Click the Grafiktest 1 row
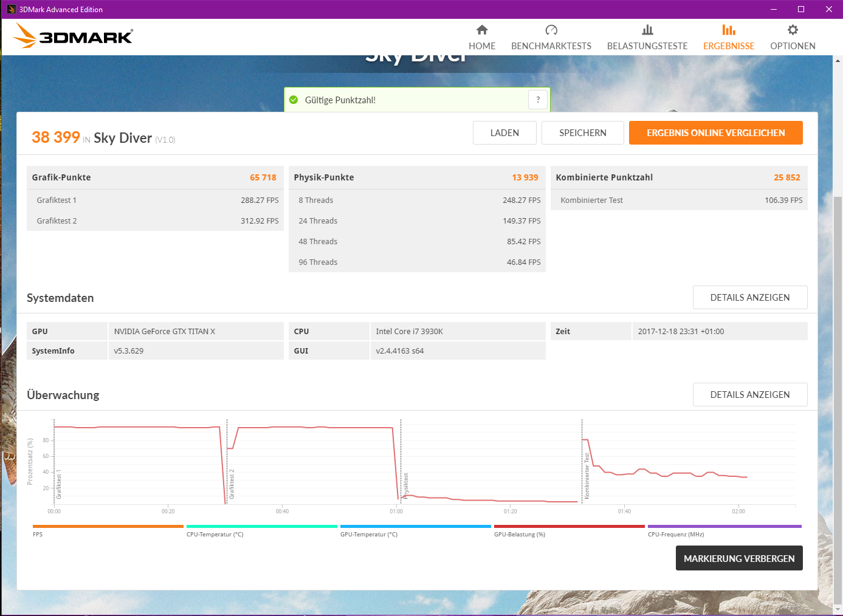The height and width of the screenshot is (616, 843). pyautogui.click(x=156, y=200)
